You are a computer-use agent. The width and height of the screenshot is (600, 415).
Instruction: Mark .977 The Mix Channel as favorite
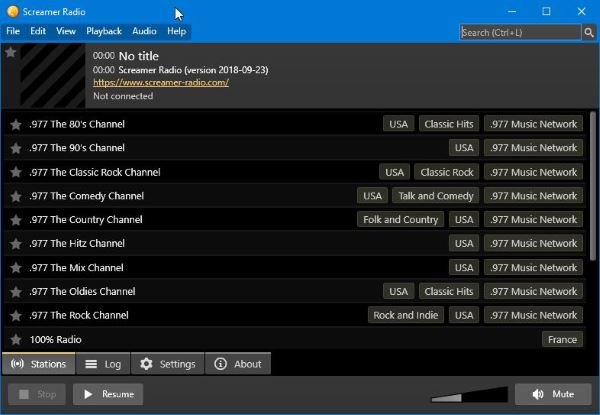16,268
